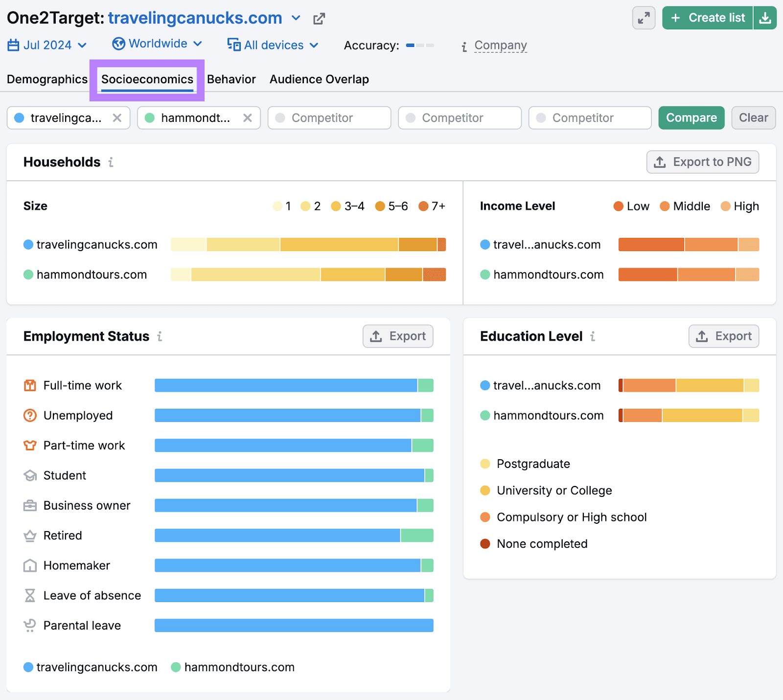Click the fourth Competitor input field

click(460, 118)
